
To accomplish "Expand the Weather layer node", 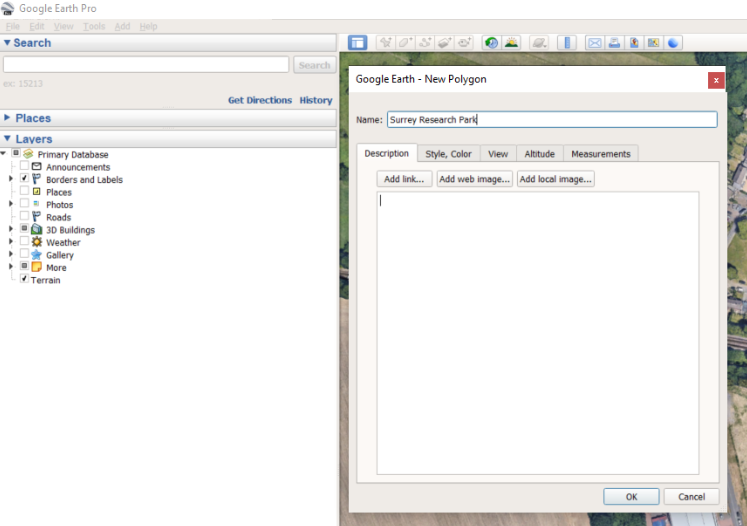I will click(x=11, y=242).
